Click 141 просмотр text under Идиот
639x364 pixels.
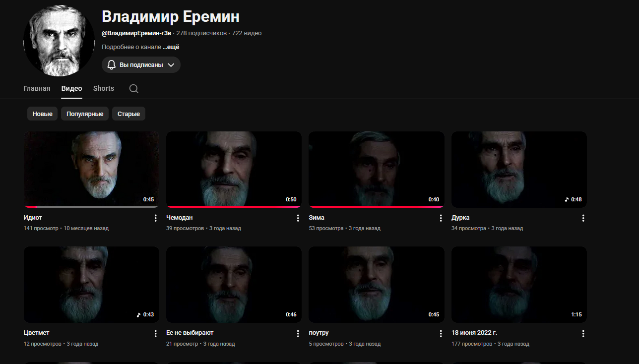(41, 229)
